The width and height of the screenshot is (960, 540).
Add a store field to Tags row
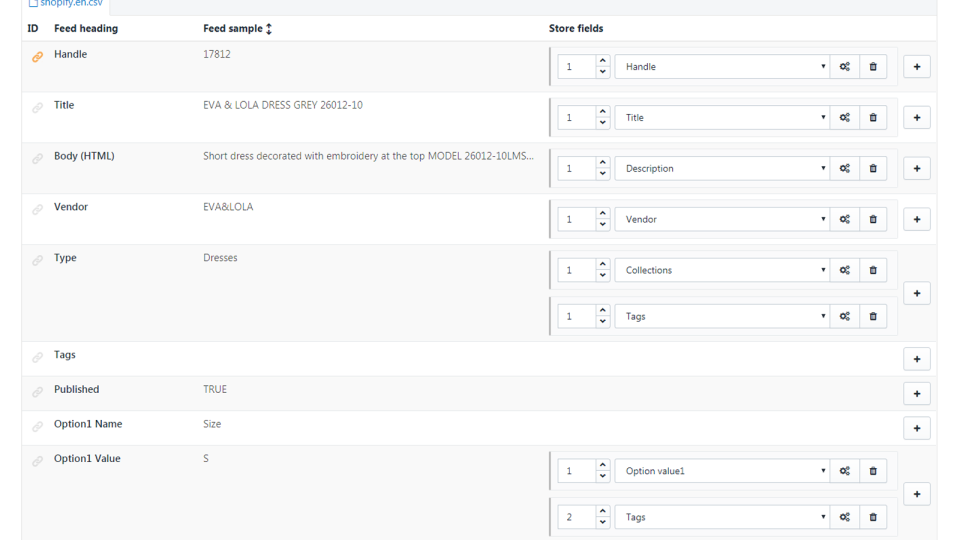(917, 359)
